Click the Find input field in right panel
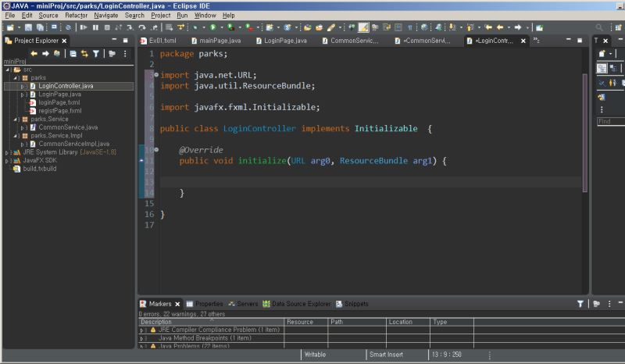Image resolution: width=625 pixels, height=364 pixels. pos(611,121)
